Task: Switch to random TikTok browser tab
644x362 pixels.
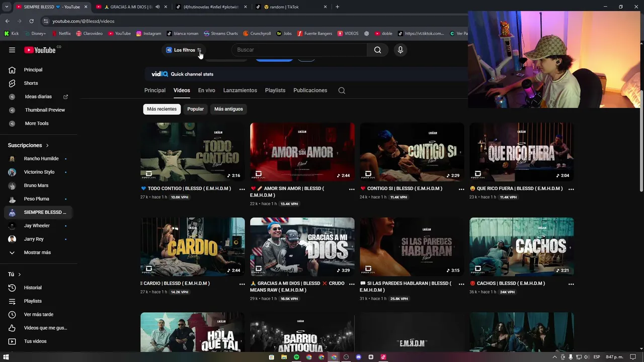Action: coord(292,7)
